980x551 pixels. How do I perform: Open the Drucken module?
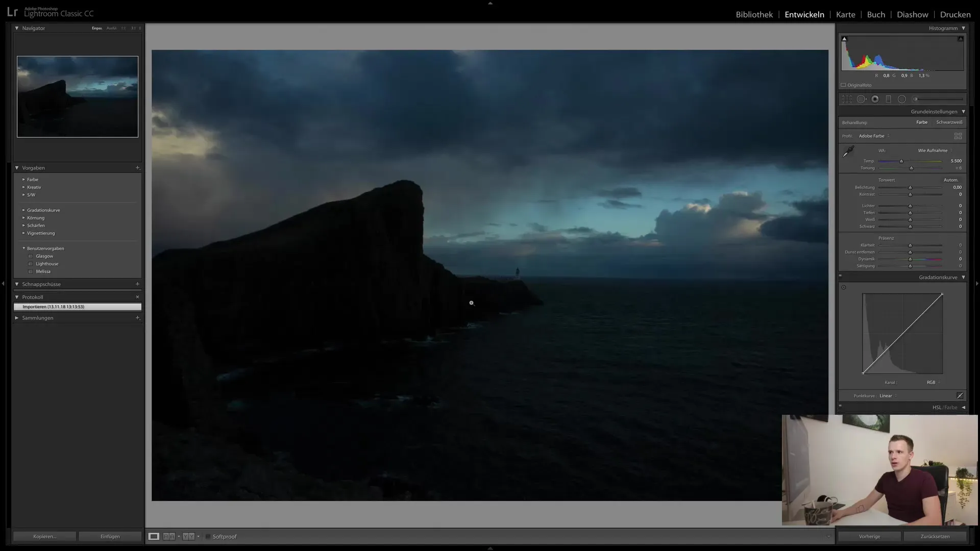point(955,14)
